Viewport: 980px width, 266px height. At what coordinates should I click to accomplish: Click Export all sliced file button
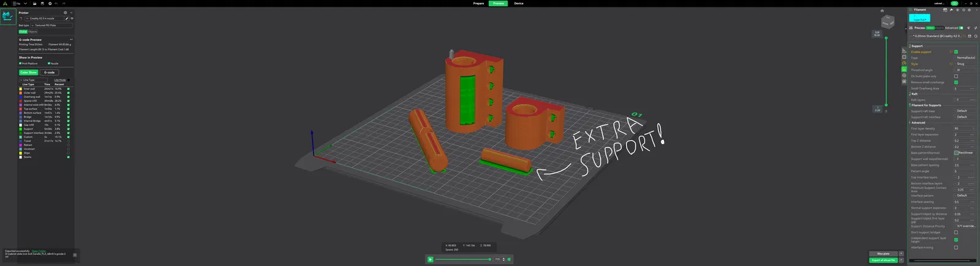click(x=883, y=260)
